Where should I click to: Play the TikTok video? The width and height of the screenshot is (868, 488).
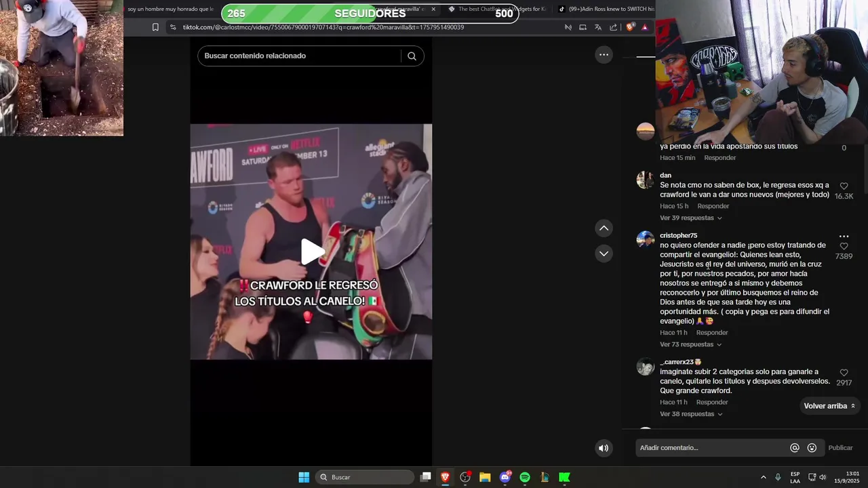(312, 251)
